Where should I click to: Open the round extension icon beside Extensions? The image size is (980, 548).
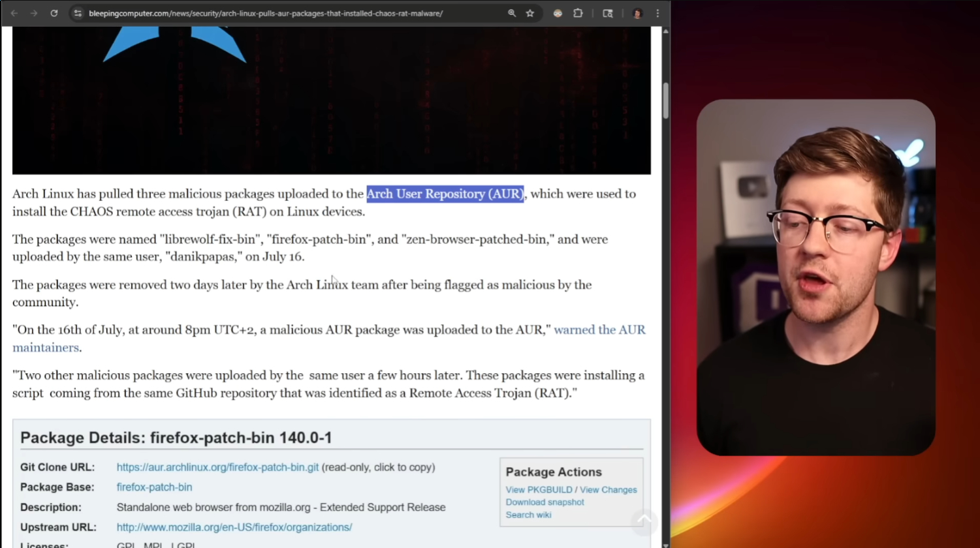point(558,13)
